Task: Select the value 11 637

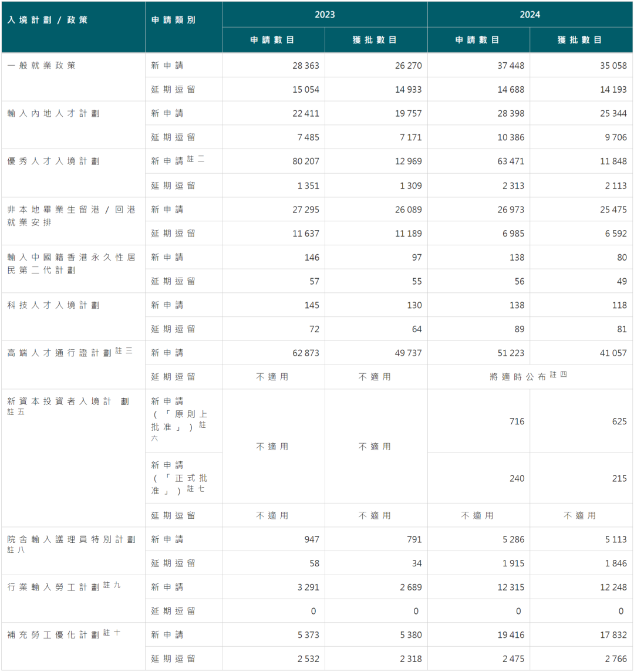Action: (306, 234)
